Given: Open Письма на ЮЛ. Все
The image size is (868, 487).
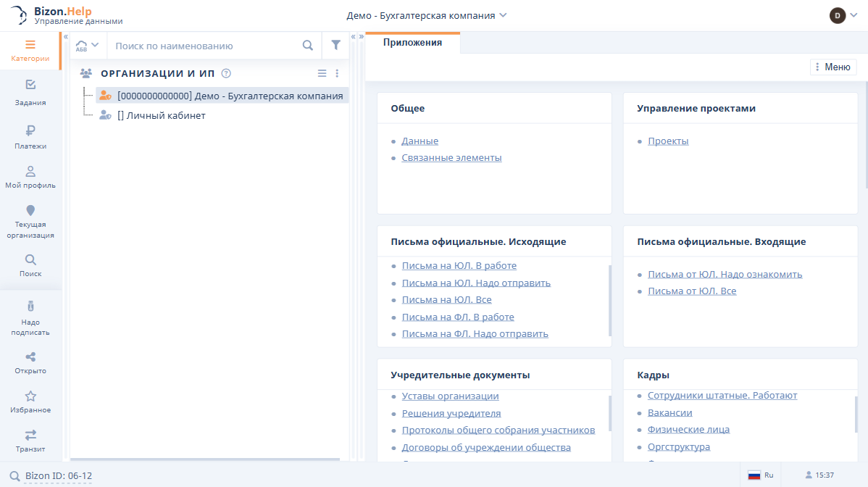Looking at the screenshot, I should coord(447,300).
